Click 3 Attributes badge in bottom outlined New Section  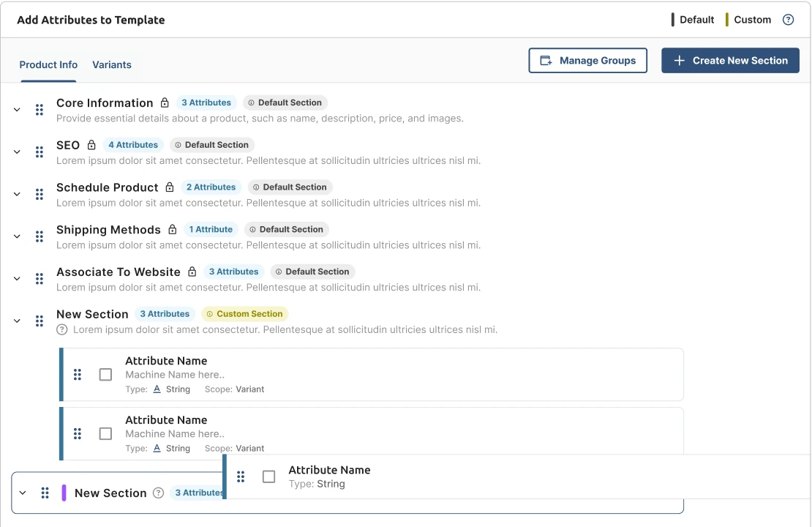198,493
